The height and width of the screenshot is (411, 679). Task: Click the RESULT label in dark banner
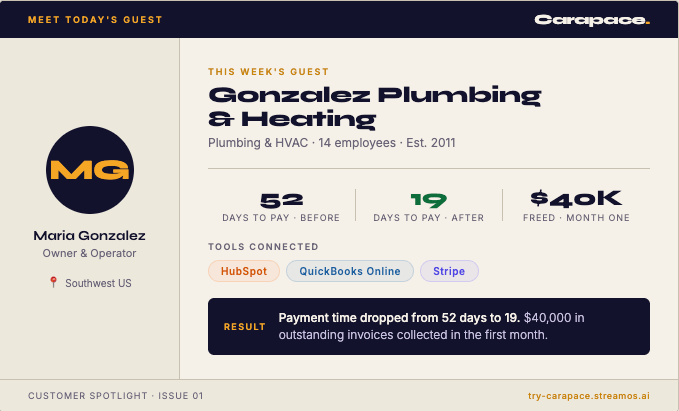click(x=245, y=327)
